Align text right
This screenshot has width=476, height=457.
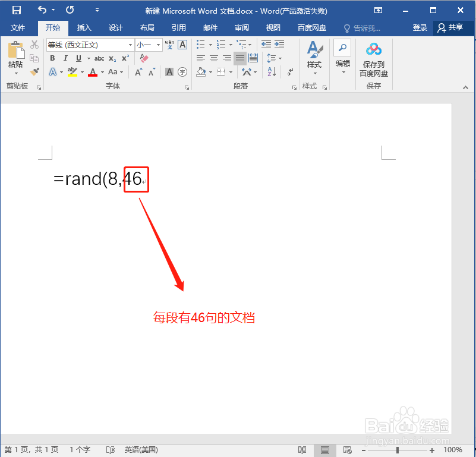pyautogui.click(x=227, y=58)
